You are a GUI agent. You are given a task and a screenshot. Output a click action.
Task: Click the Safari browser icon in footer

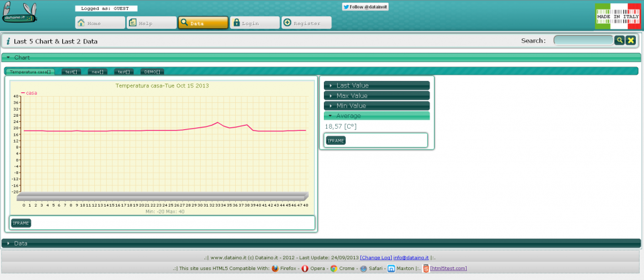pyautogui.click(x=363, y=269)
